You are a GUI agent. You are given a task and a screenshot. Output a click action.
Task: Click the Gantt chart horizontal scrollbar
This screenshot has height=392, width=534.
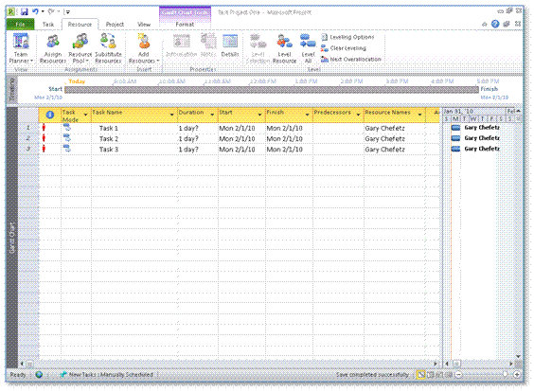click(478, 364)
